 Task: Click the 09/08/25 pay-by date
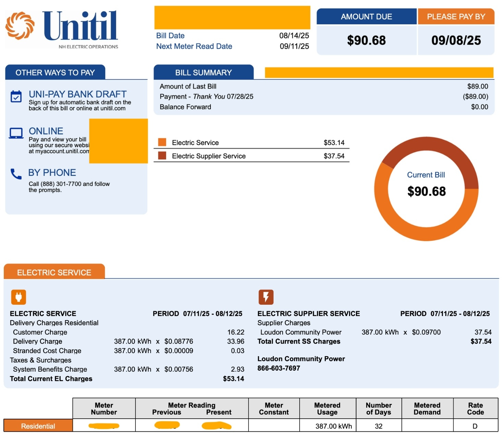tap(456, 40)
